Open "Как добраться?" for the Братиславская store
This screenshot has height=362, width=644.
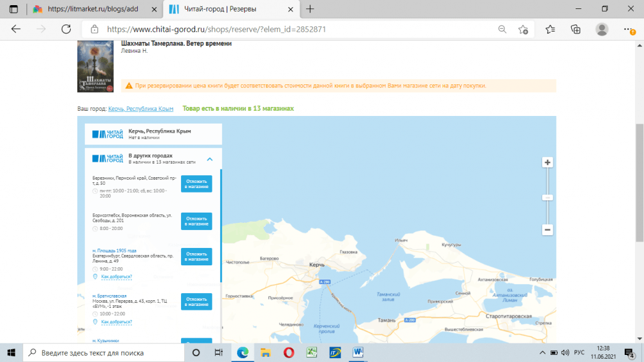coord(117,321)
